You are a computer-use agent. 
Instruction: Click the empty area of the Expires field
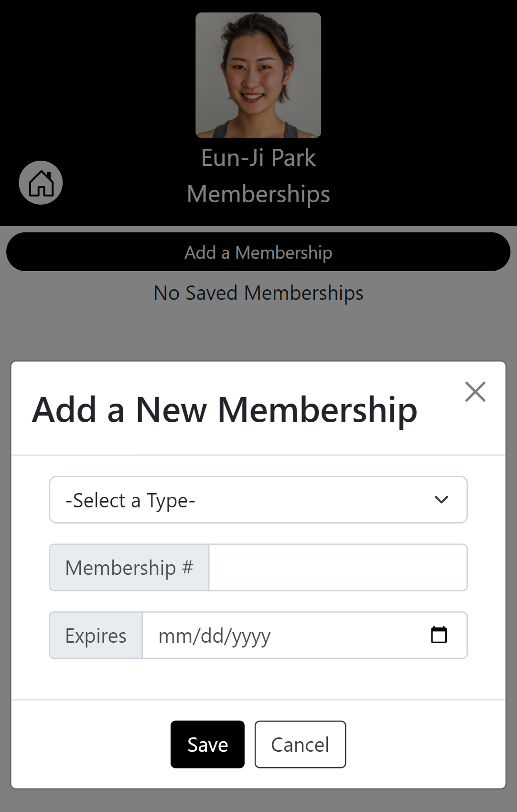pyautogui.click(x=349, y=636)
